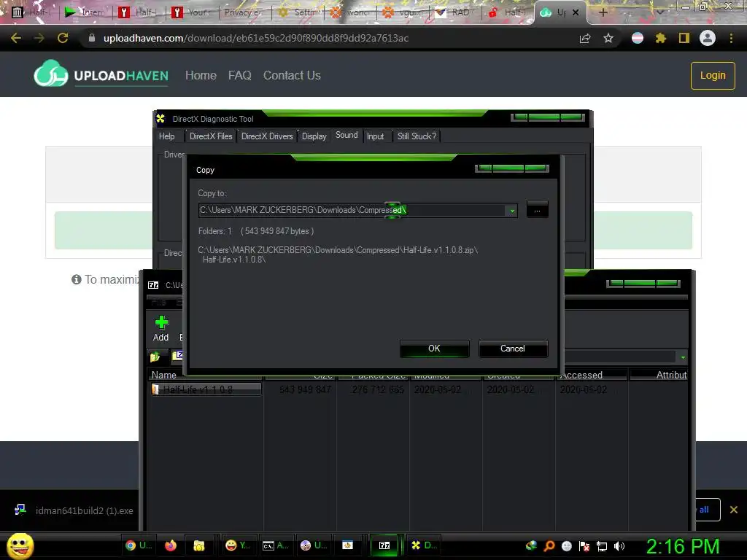Sort by the Attributes column in 7-Zip
Screen dimensions: 747x560
tap(659, 376)
